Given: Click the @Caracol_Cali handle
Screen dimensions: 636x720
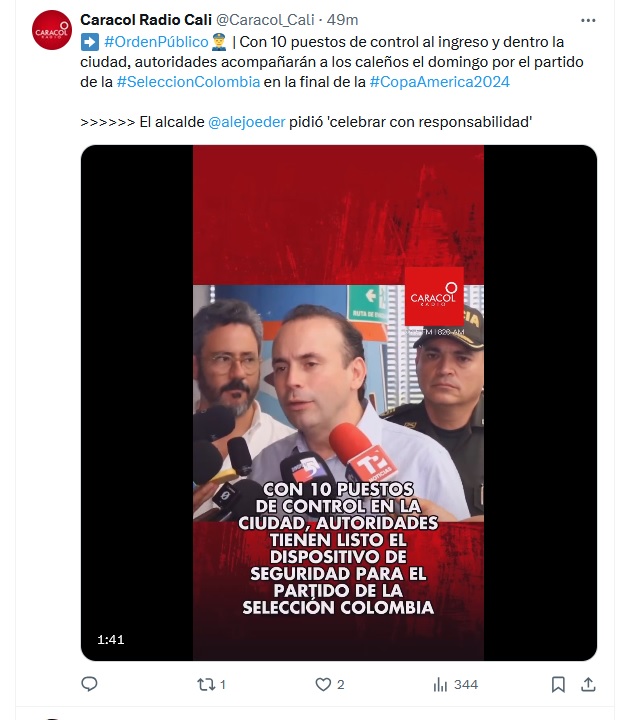Looking at the screenshot, I should (265, 20).
